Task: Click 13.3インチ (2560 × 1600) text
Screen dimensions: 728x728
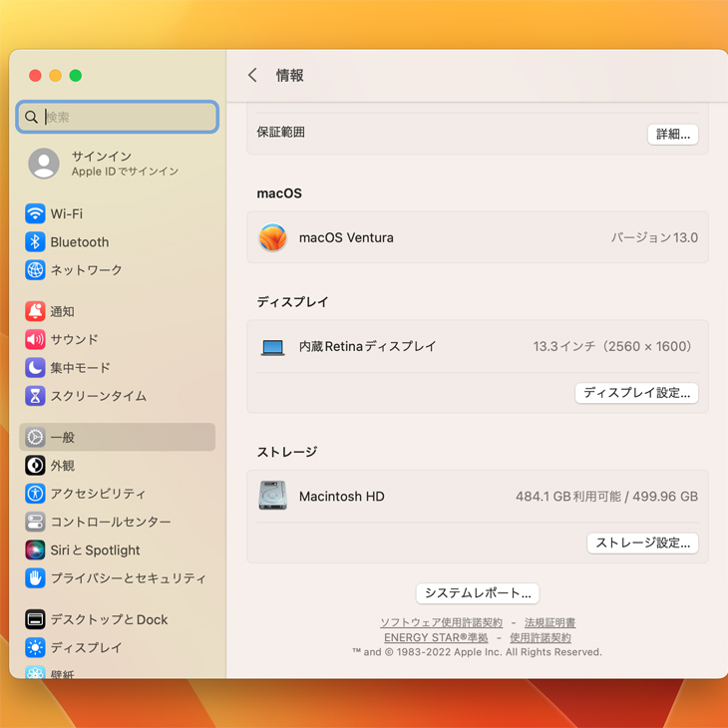Action: click(615, 346)
